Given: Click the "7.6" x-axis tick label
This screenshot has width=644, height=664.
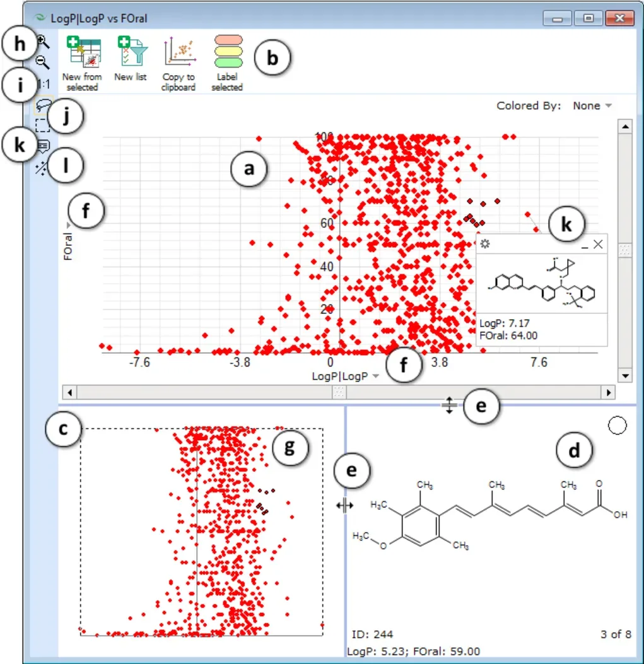Looking at the screenshot, I should click(539, 362).
